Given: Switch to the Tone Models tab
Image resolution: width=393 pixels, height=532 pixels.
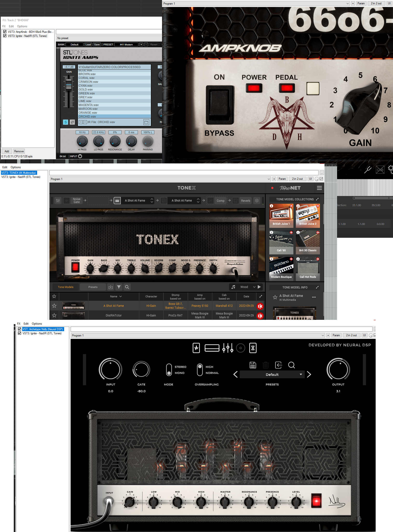Looking at the screenshot, I should pyautogui.click(x=66, y=287).
